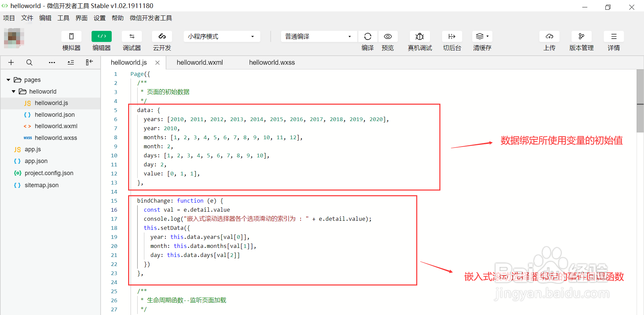This screenshot has width=644, height=315.
Task: Click the value: [0, 1, 1] line
Action: (172, 173)
